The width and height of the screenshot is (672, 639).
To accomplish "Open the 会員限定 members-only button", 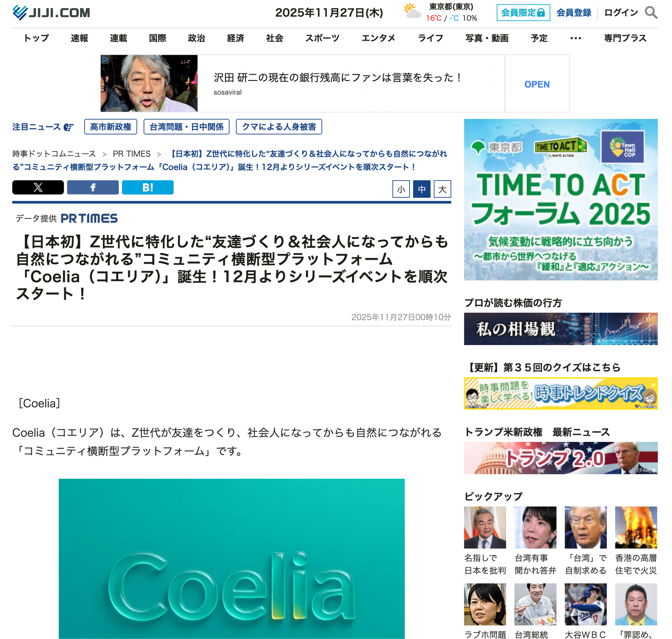I will click(523, 12).
